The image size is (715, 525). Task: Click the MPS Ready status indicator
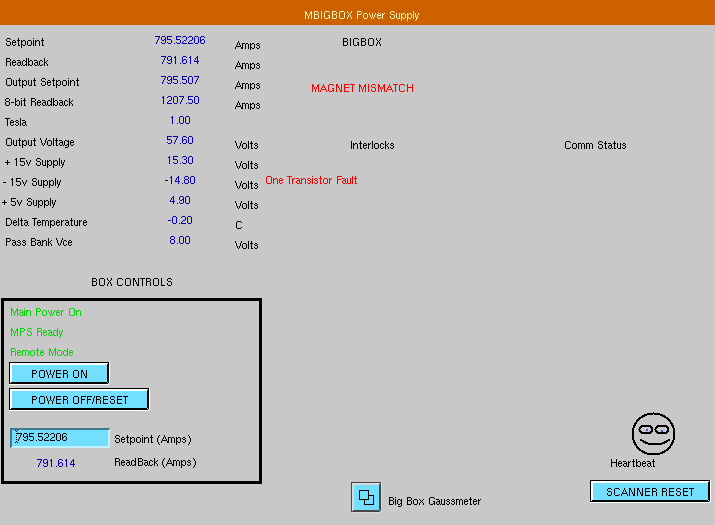coord(36,333)
